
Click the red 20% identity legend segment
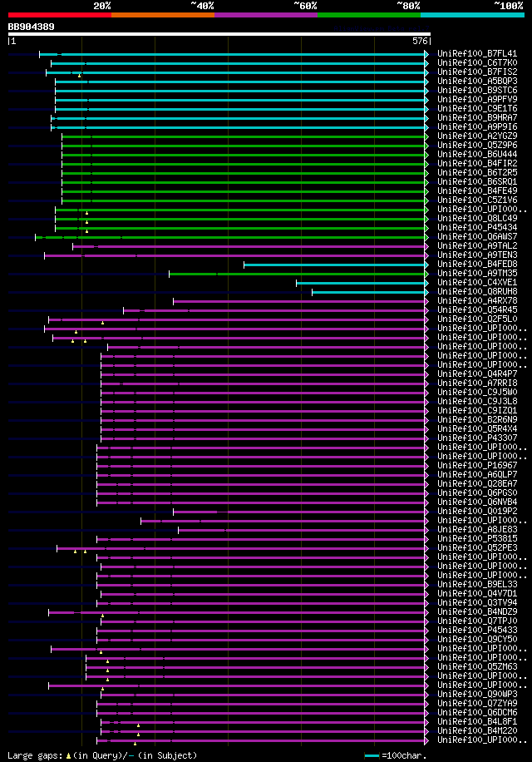pos(60,15)
